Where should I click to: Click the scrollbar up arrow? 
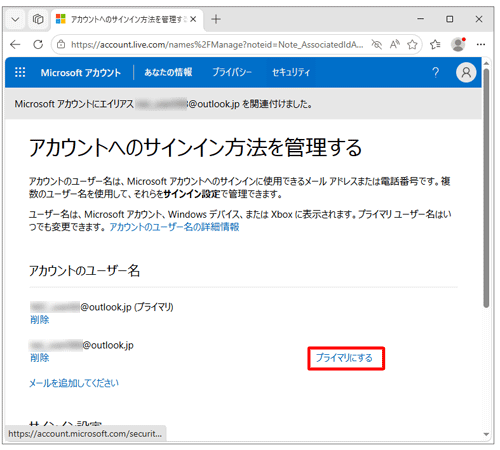point(486,63)
